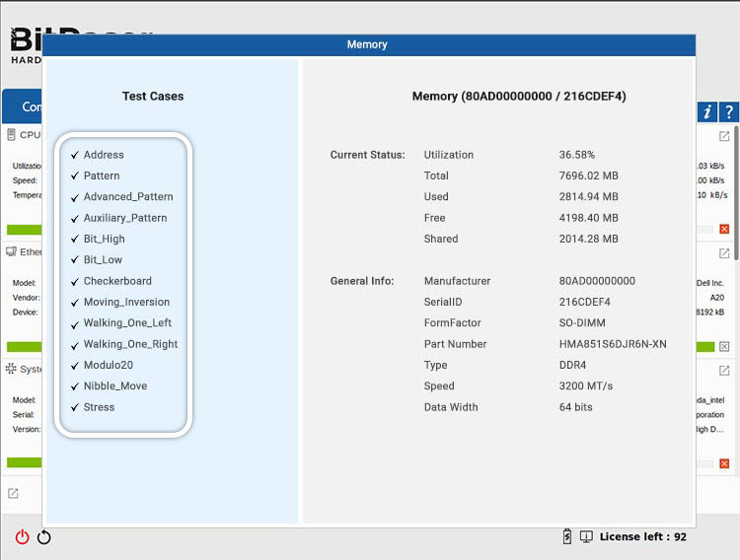Toggle the Stress test case checkmark
This screenshot has width=740, height=560.
[75, 407]
